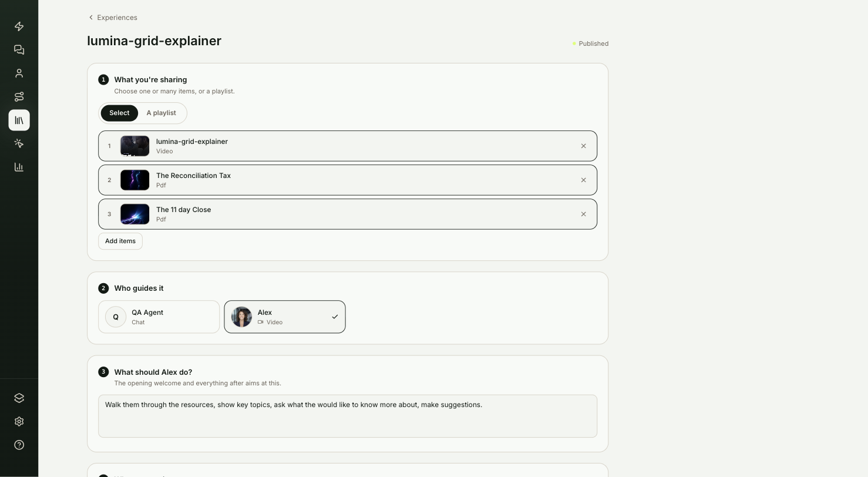Open the cursor click sidebar icon
Viewport: 868px width, 477px height.
[19, 143]
